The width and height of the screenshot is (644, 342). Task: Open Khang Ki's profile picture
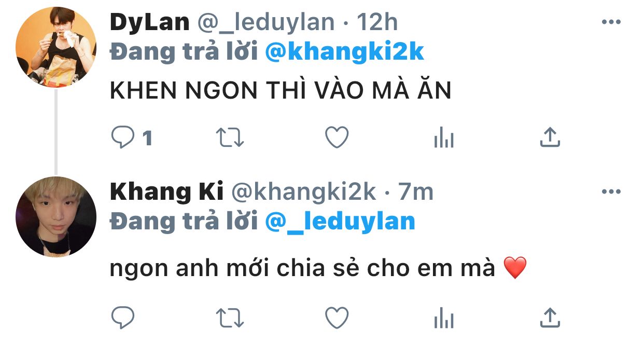coord(56,216)
